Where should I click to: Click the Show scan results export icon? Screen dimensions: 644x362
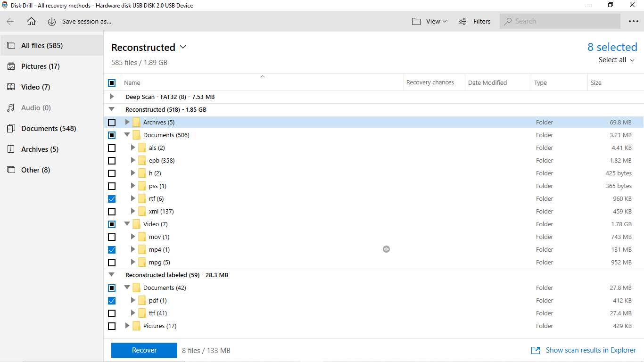(536, 350)
